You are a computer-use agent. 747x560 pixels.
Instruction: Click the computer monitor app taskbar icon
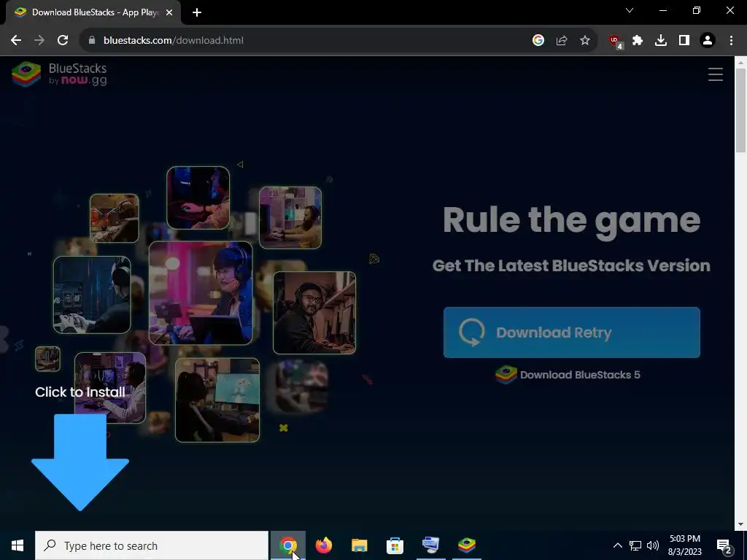click(x=430, y=545)
